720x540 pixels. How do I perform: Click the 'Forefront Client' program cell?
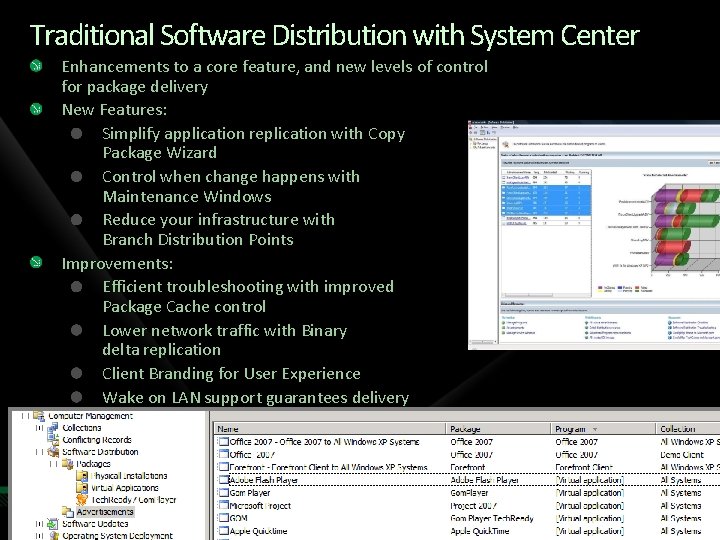[x=584, y=467]
